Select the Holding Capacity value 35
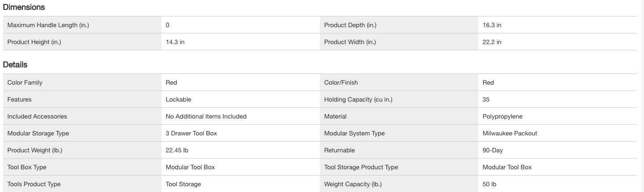This screenshot has height=192, width=644. [x=486, y=99]
